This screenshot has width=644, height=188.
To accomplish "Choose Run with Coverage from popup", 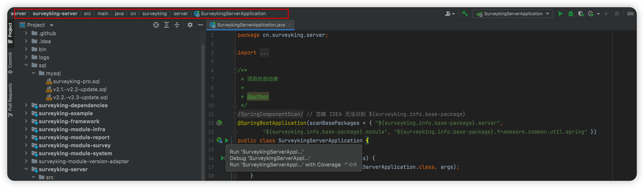I will 293,165.
